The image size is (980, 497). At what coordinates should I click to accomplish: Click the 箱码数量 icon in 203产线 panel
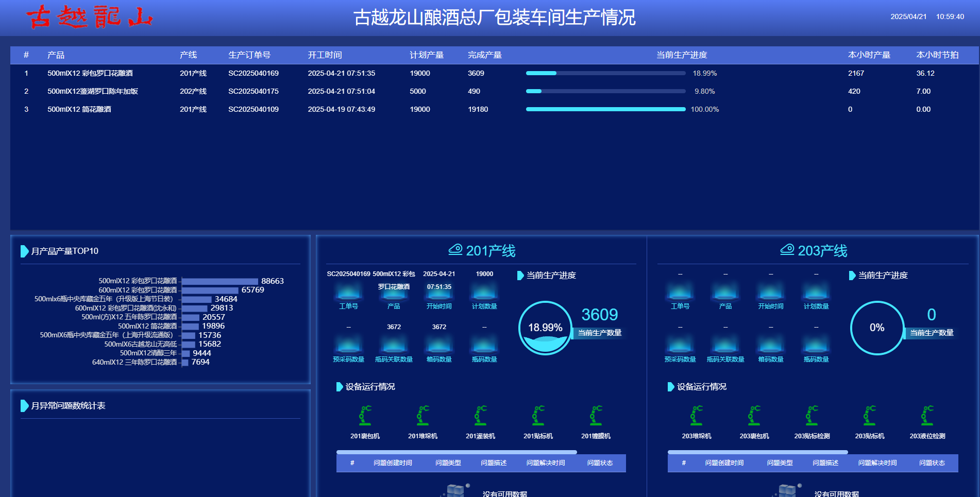click(x=770, y=346)
